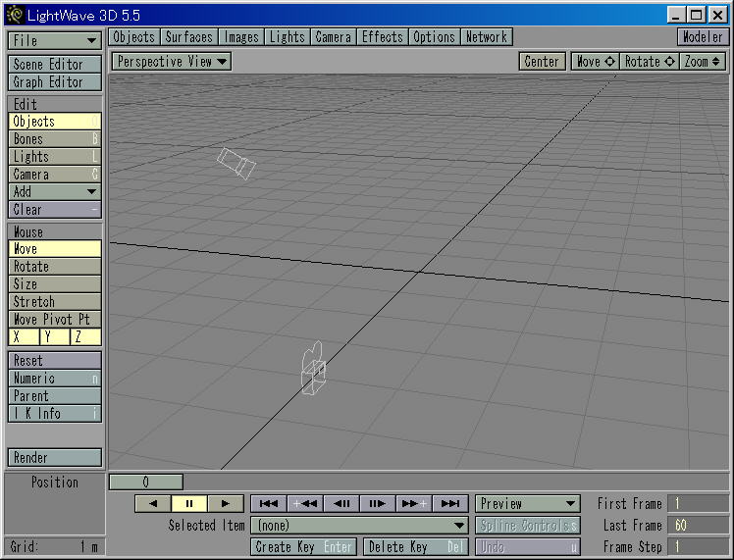The height and width of the screenshot is (560, 734).
Task: Toggle the Y axis button
Action: 54,336
